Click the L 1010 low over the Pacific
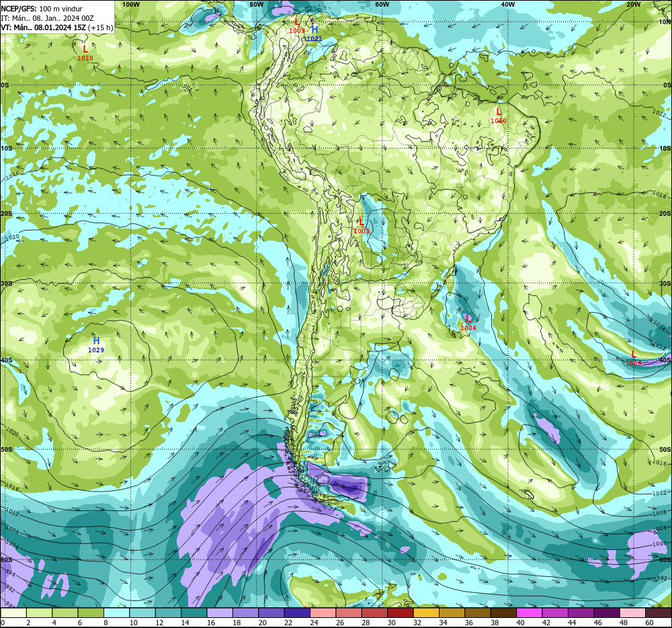This screenshot has height=628, width=672. point(85,53)
